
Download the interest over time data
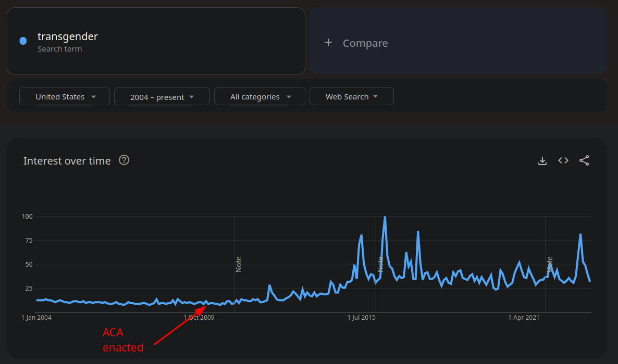542,161
